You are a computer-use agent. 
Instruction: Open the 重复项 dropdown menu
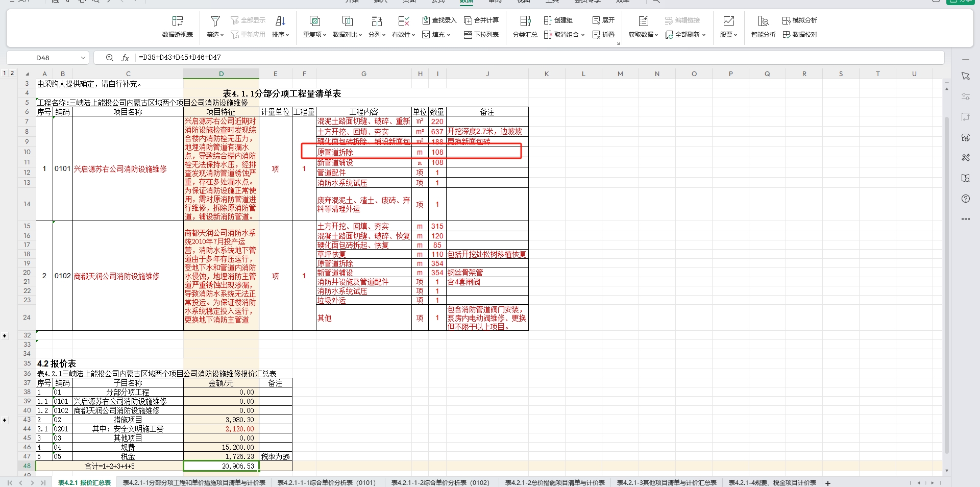click(325, 35)
